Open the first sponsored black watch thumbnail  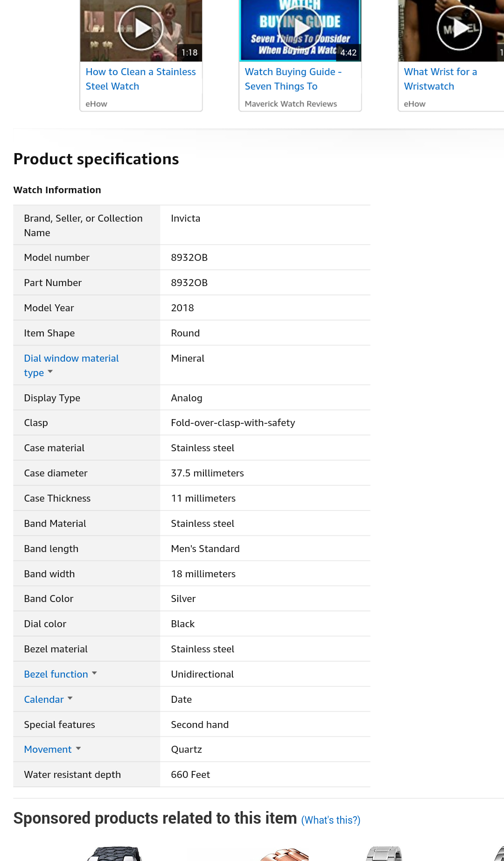114,854
